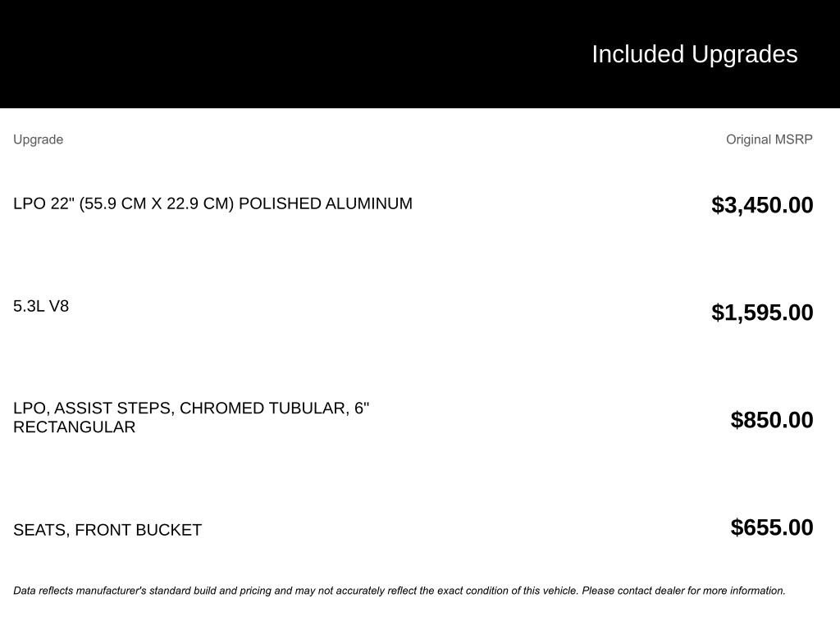
Task: Click the Please contact dealer sentence
Action: tap(683, 591)
